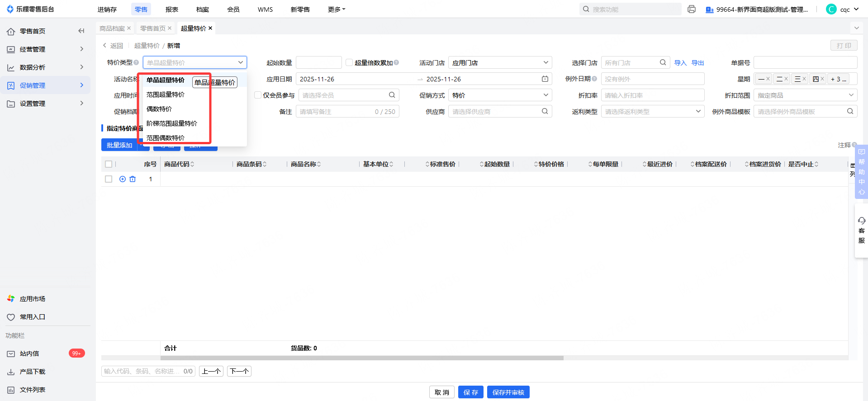Open the calendar icon for 应用日期

[x=545, y=79]
